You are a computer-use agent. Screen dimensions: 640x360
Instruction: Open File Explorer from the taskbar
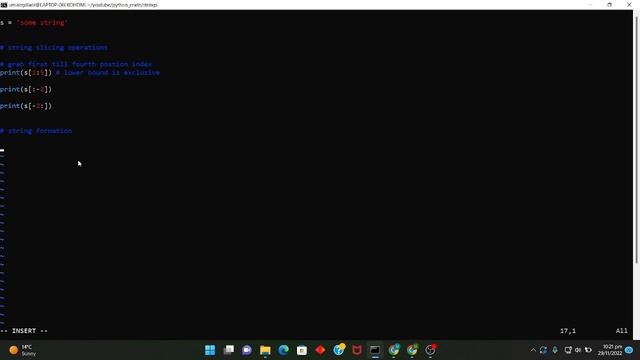coord(265,350)
